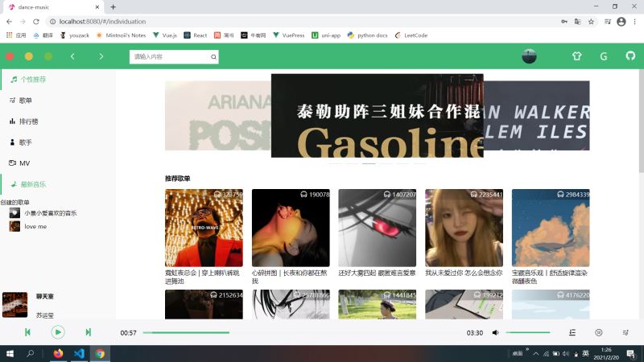
Task: Open the Vue.js bookmark
Action: click(165, 35)
